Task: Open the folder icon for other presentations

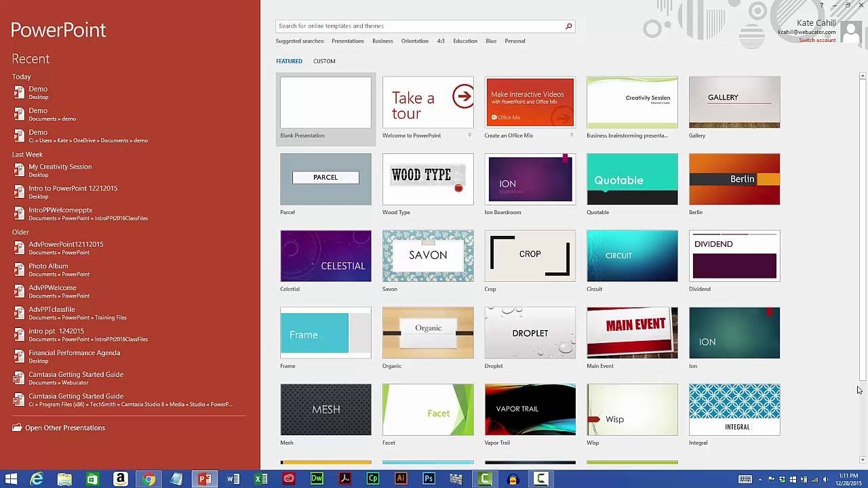Action: pos(17,428)
